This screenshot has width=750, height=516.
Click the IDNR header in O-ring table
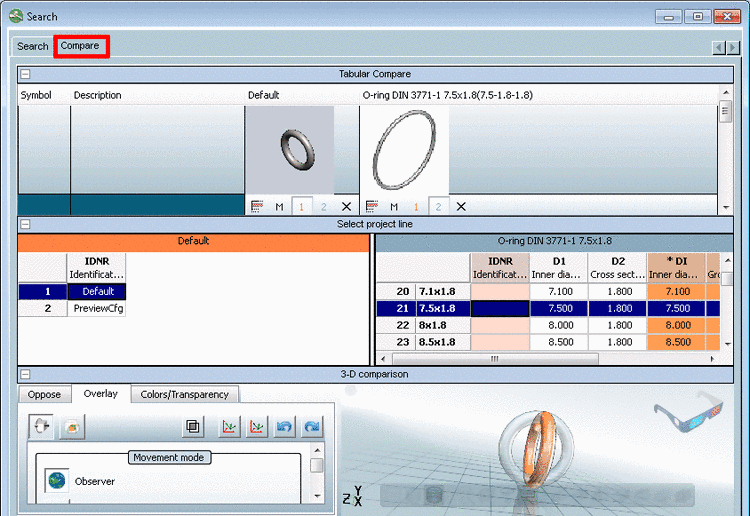[x=500, y=268]
